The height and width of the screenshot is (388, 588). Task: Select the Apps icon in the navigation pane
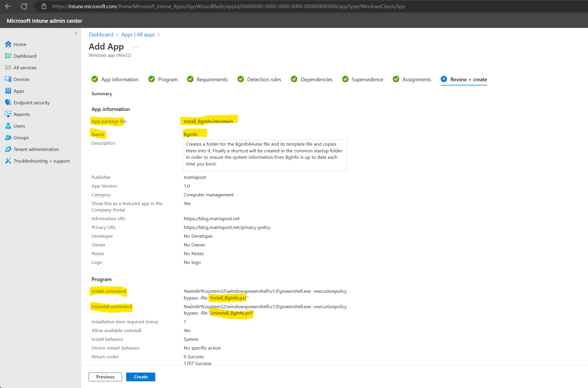click(x=18, y=91)
